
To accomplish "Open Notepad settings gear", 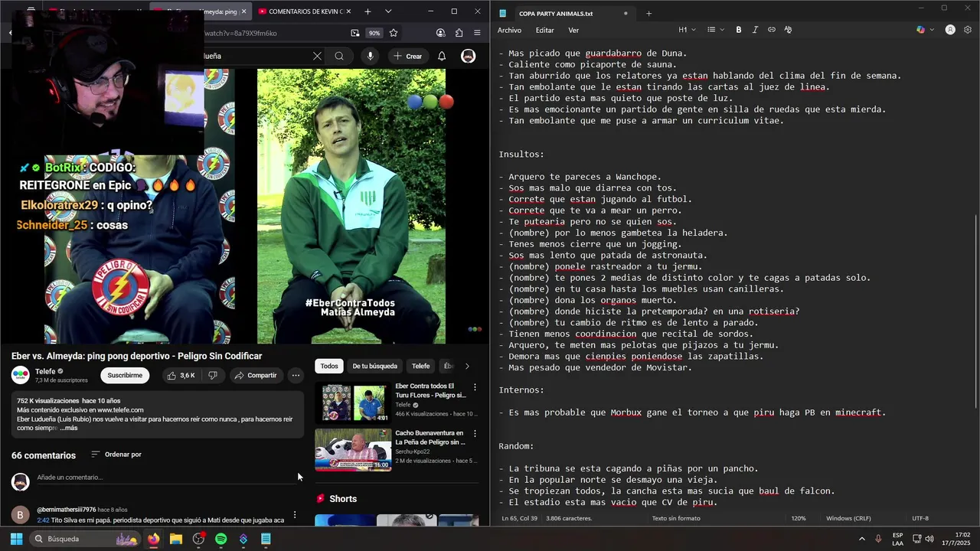I will 968,30.
